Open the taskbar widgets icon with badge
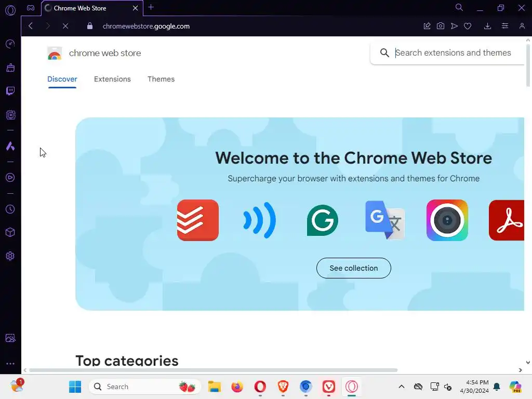The width and height of the screenshot is (532, 399). point(17,386)
